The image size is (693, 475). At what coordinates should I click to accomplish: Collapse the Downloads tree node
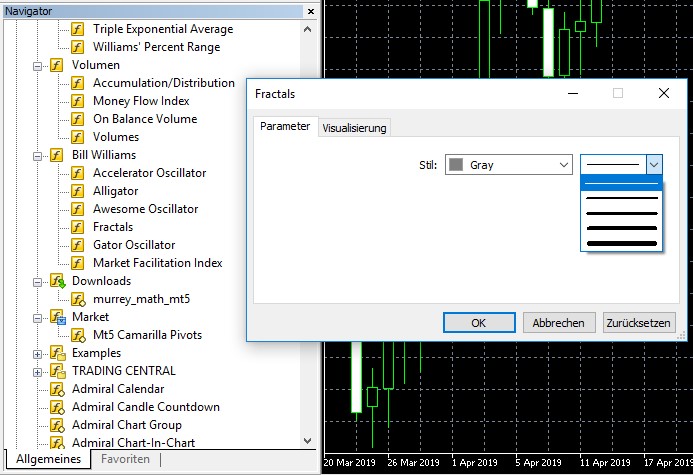(38, 282)
